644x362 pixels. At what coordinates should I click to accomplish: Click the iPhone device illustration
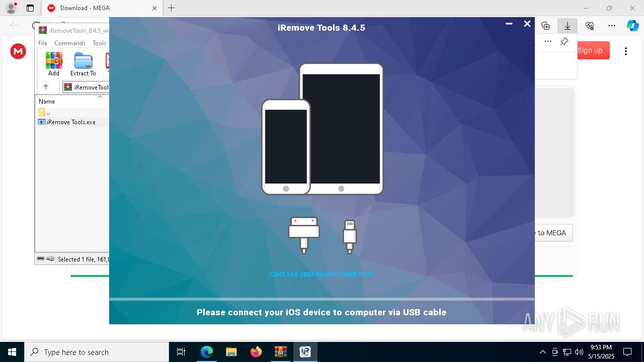(286, 147)
